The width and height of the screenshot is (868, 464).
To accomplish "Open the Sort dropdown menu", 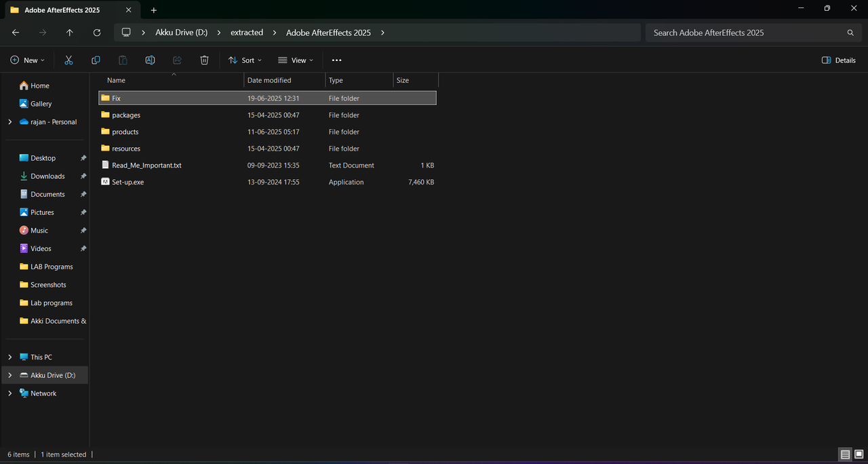I will coord(245,60).
